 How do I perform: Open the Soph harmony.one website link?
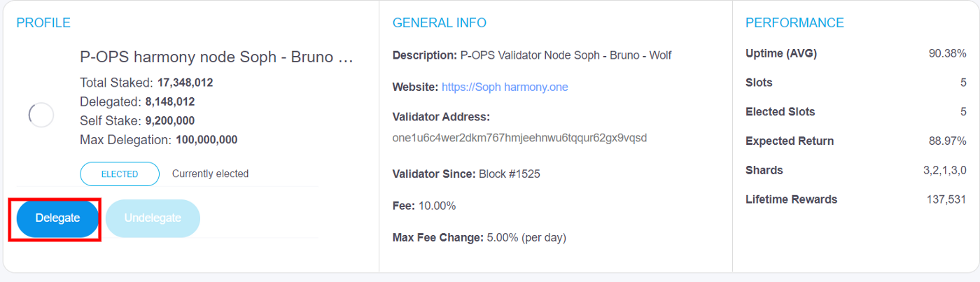click(x=505, y=87)
